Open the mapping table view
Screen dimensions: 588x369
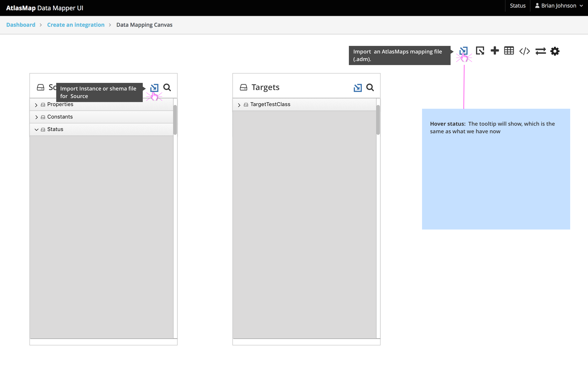509,51
